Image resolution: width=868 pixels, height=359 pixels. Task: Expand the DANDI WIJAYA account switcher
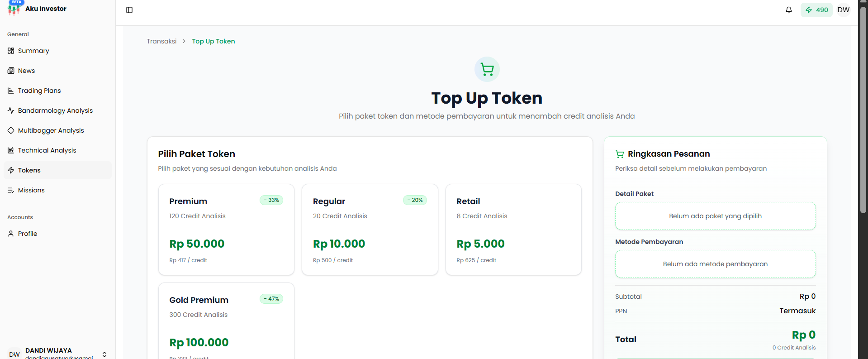pos(104,354)
